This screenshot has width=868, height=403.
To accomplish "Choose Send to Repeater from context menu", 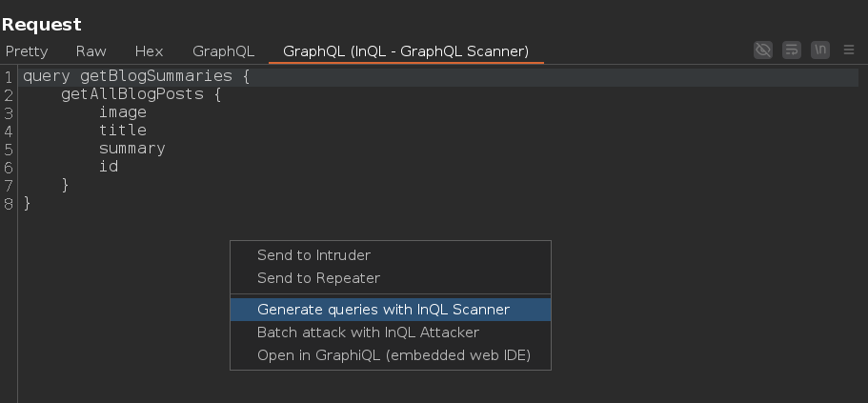I will [318, 278].
